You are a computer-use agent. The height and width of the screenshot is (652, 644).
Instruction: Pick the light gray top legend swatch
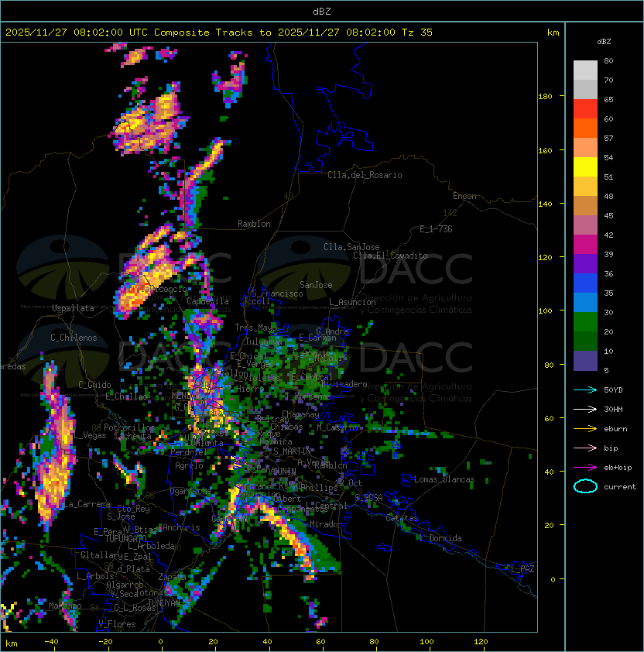click(585, 70)
